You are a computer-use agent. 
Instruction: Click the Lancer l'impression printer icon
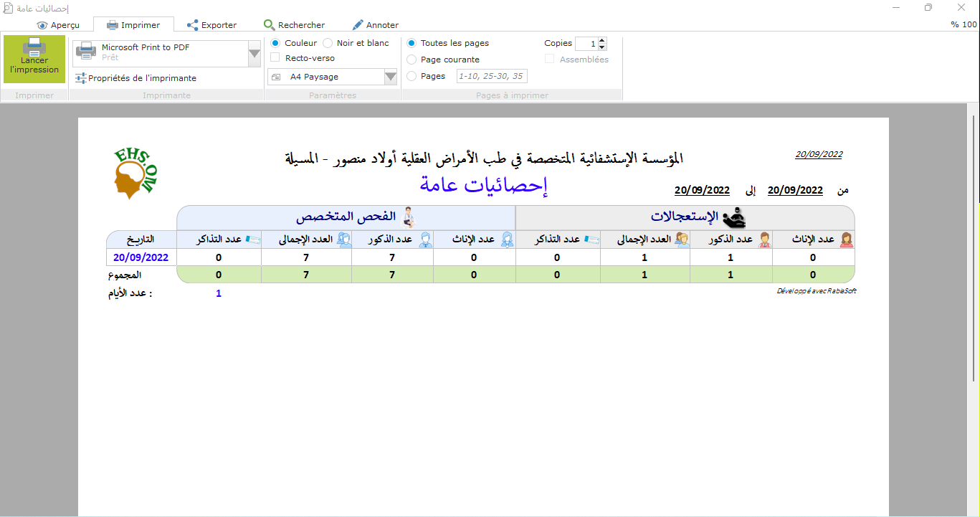(34, 48)
